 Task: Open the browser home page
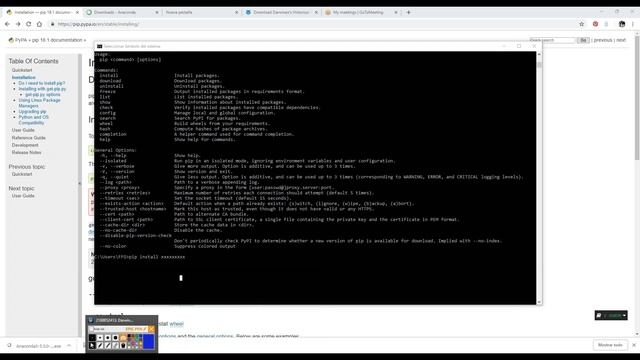pyautogui.click(x=39, y=24)
